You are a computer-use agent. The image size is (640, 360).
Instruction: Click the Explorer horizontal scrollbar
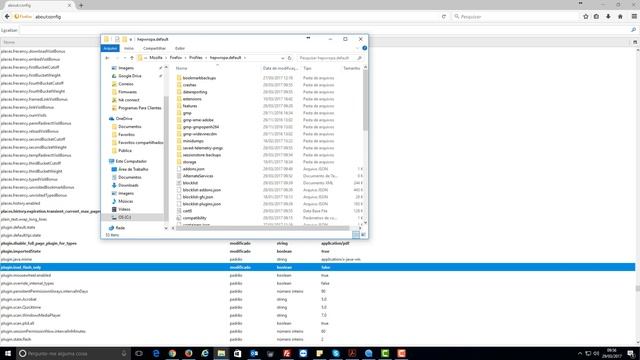click(x=263, y=228)
